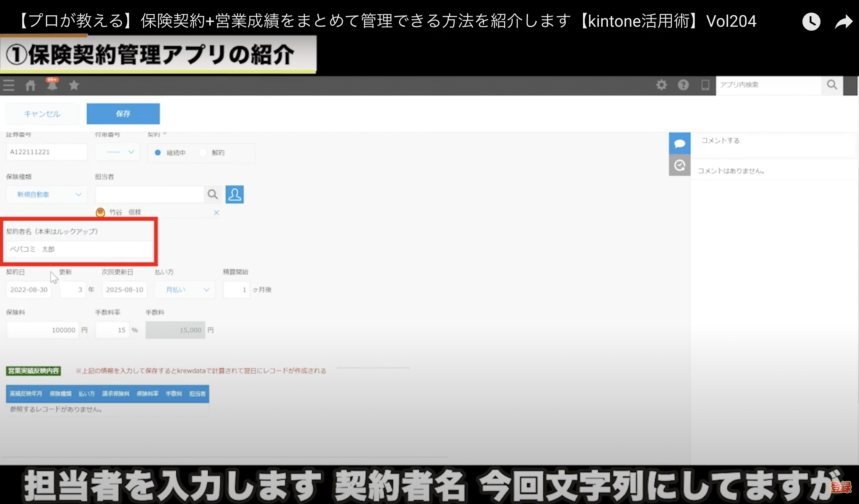Click the 保存 button

[x=123, y=114]
